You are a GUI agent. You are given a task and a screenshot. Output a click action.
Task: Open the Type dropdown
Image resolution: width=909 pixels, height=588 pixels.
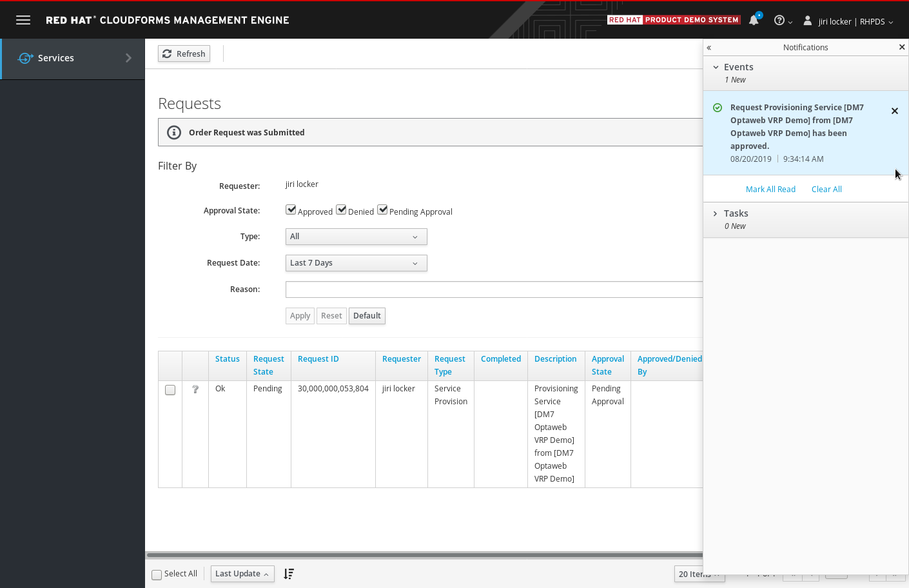click(x=356, y=237)
